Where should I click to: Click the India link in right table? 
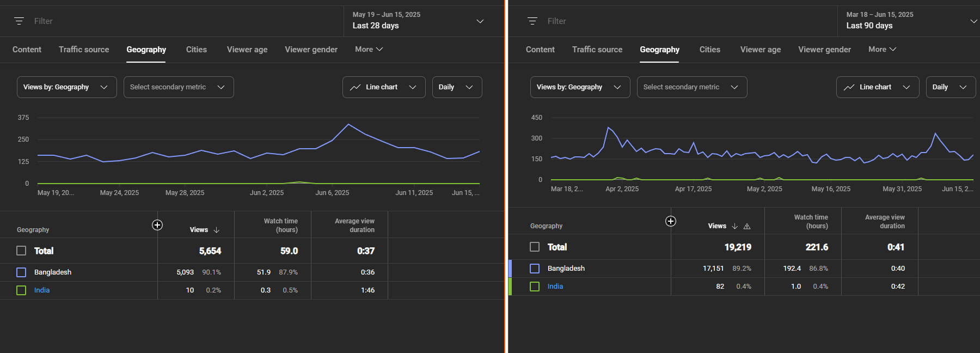[555, 287]
